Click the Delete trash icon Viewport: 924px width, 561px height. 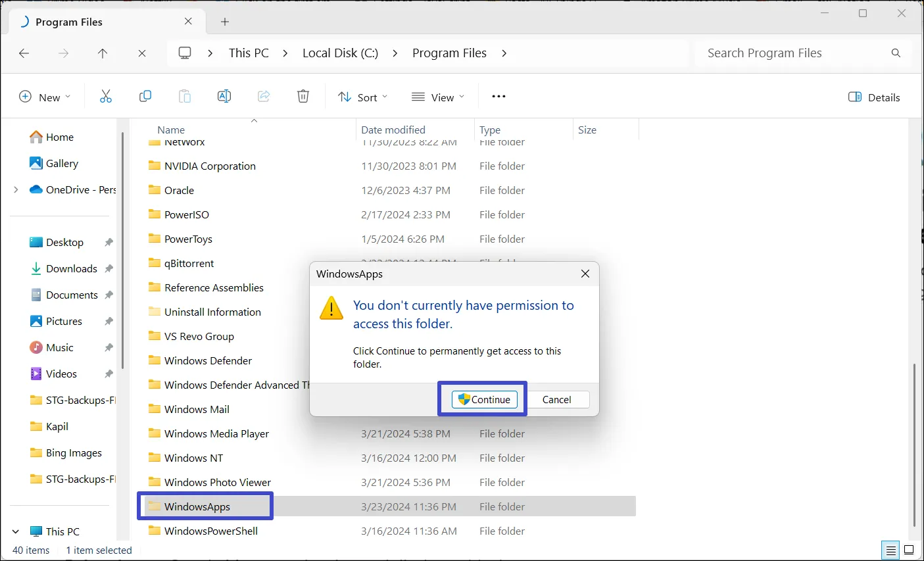click(303, 96)
